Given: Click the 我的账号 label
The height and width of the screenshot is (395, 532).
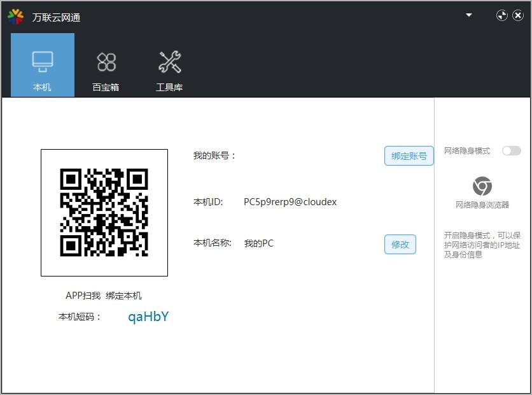Looking at the screenshot, I should (x=214, y=155).
